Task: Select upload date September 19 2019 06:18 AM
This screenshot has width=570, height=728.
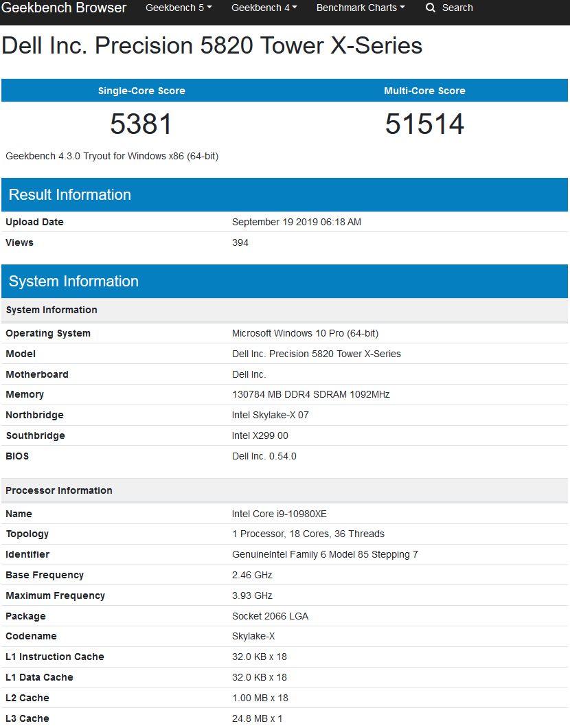Action: 297,223
